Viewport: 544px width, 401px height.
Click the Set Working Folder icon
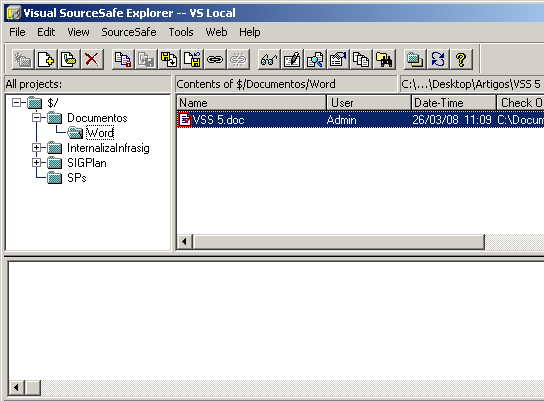(415, 59)
